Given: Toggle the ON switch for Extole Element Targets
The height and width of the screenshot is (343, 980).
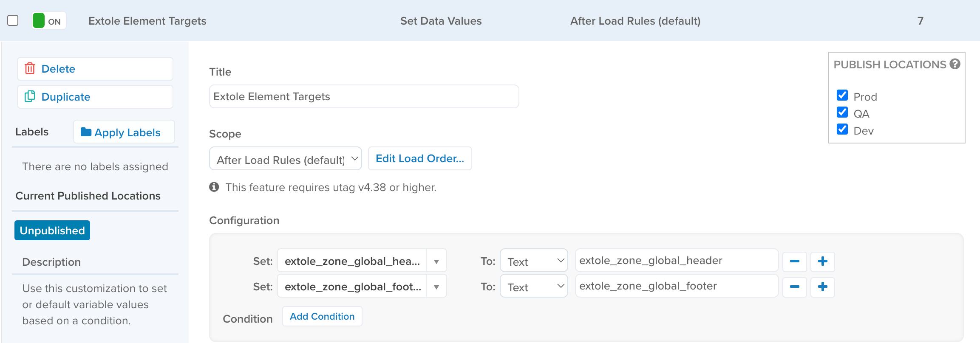Looking at the screenshot, I should (49, 20).
